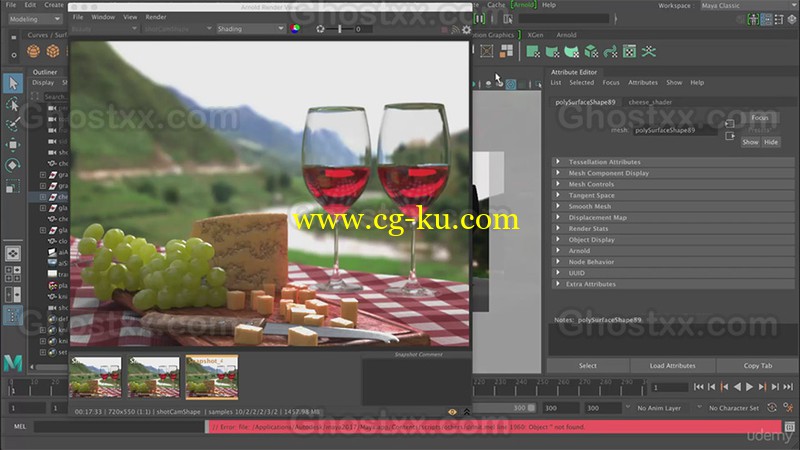The width and height of the screenshot is (800, 450).
Task: Click the green crossed-lines shelf icon
Action: tap(648, 52)
